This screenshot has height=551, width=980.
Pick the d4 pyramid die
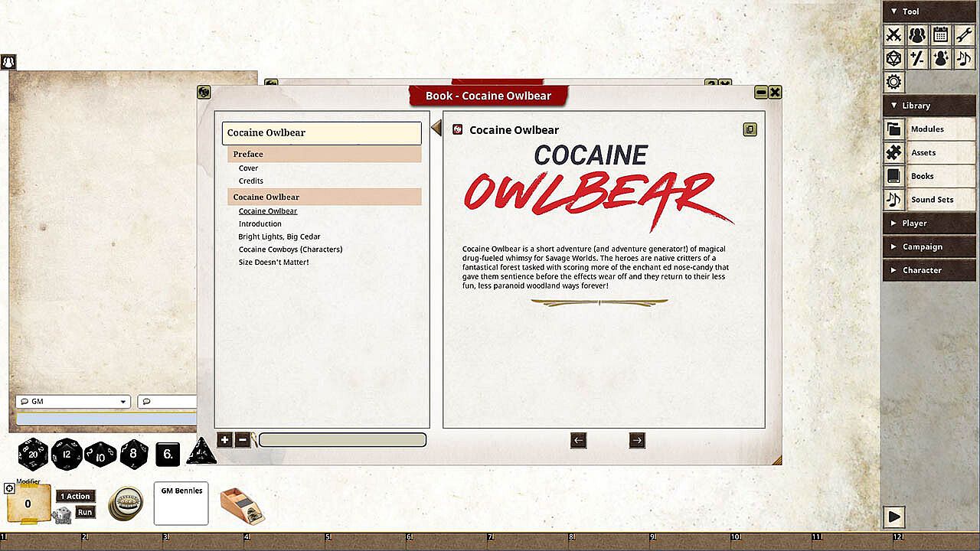201,452
